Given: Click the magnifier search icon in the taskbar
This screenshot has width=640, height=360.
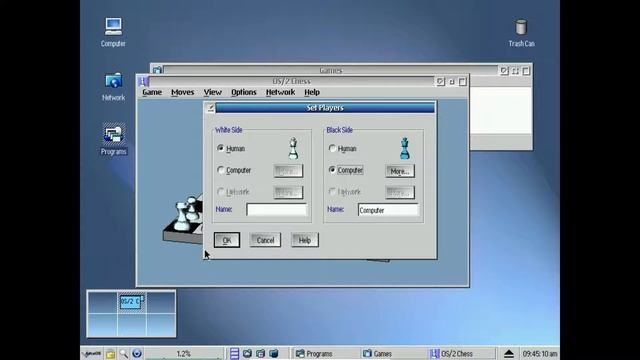Looking at the screenshot, I should point(124,353).
